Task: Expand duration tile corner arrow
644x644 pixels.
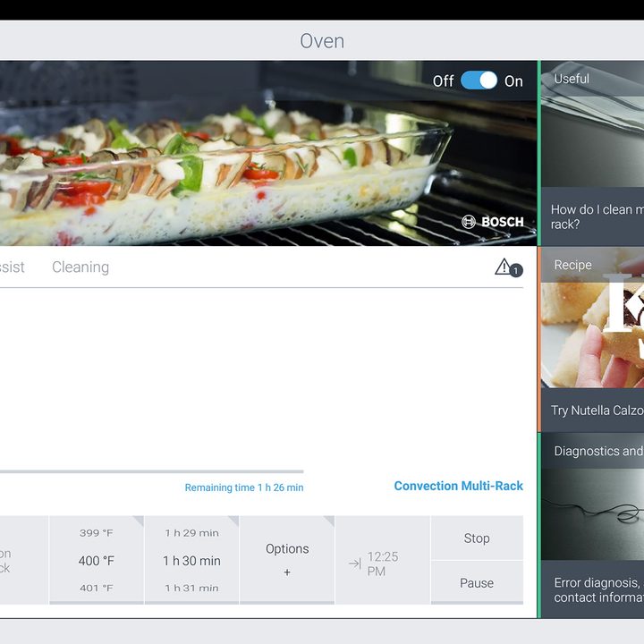Action: tap(233, 521)
